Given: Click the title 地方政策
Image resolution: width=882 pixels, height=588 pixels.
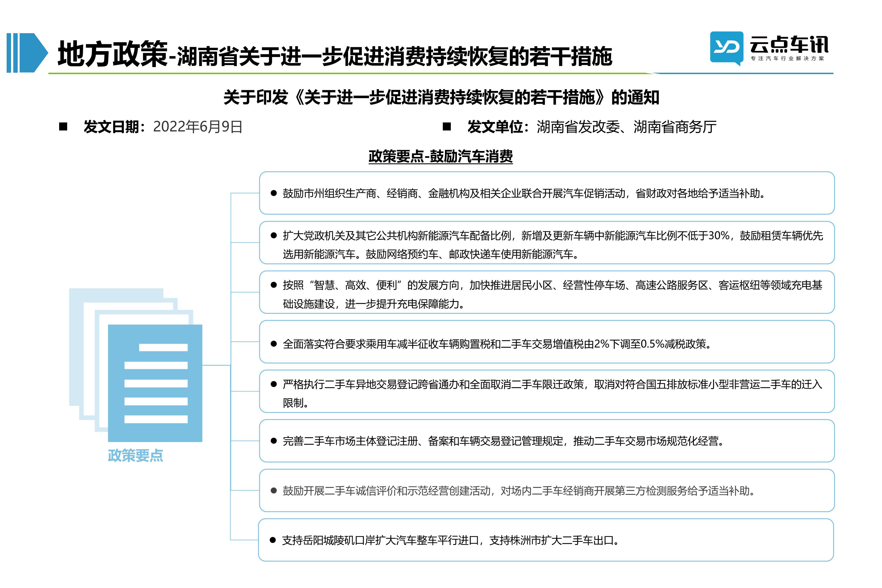Looking at the screenshot, I should pos(112,54).
